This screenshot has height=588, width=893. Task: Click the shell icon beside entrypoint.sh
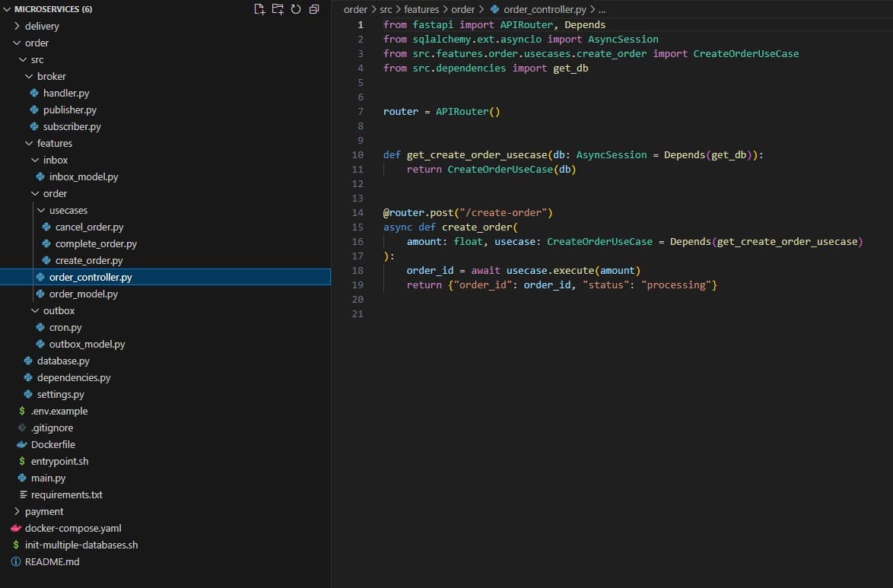[x=21, y=461]
